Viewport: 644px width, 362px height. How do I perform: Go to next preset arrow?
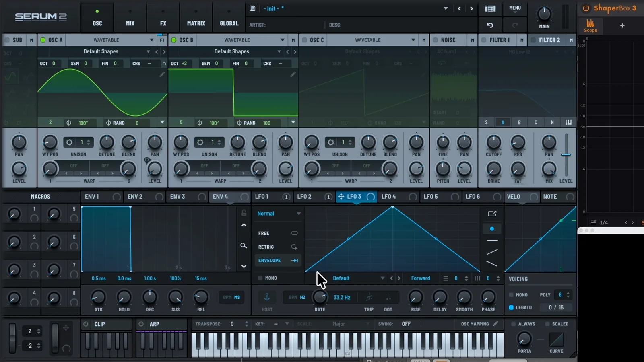point(471,8)
